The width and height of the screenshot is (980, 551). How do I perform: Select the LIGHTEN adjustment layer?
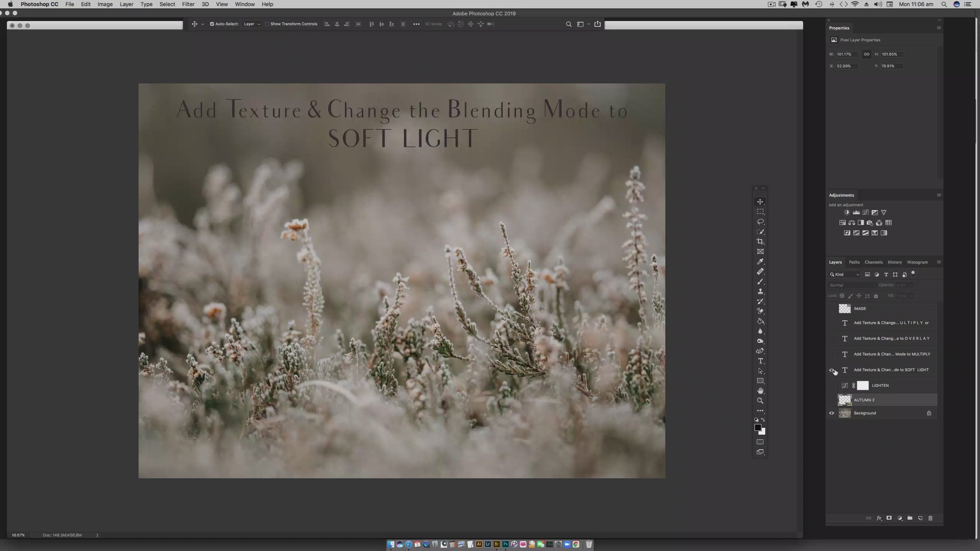(880, 385)
